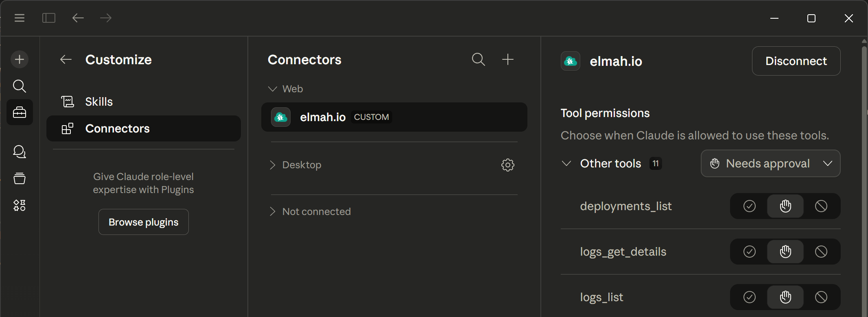Select Connectors in Customize menu
Image resolution: width=868 pixels, height=317 pixels.
tap(144, 128)
